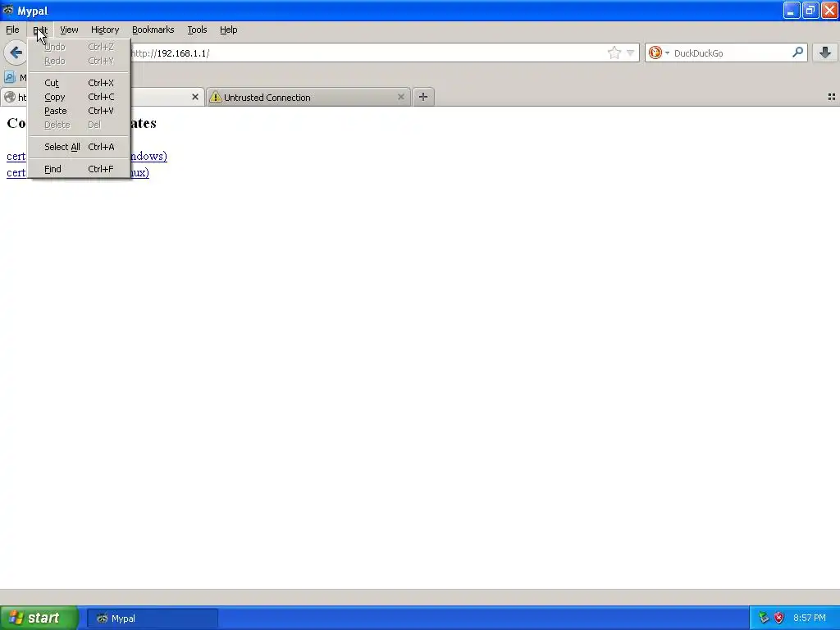Open the Help menu
This screenshot has width=840, height=630.
(229, 30)
